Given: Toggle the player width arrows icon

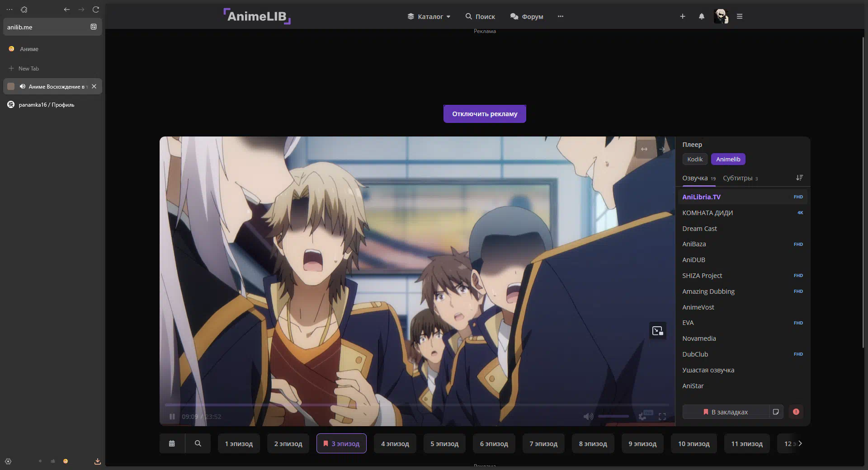Looking at the screenshot, I should (644, 149).
